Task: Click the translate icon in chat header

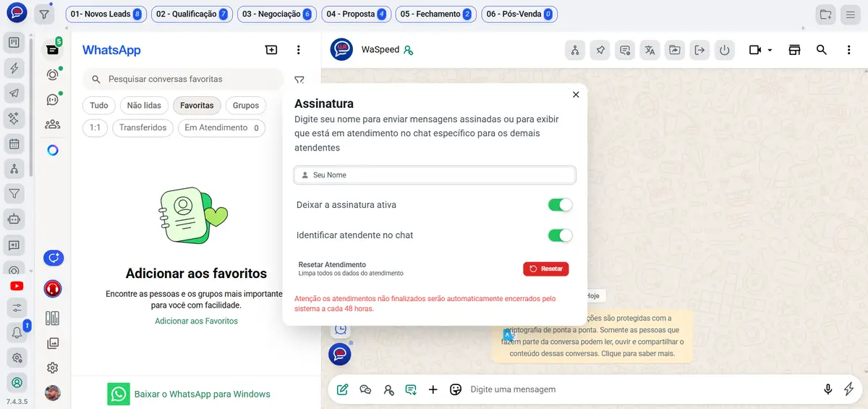Action: [x=650, y=50]
